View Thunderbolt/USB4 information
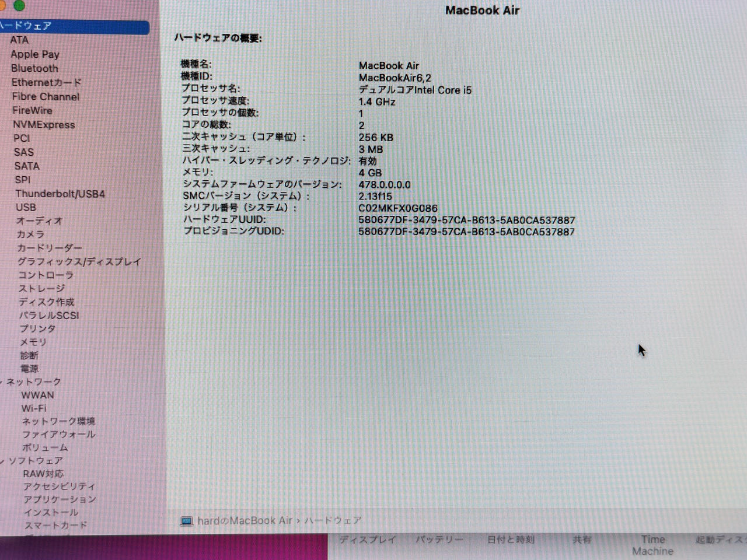Screen dimensions: 747x560 click(60, 194)
